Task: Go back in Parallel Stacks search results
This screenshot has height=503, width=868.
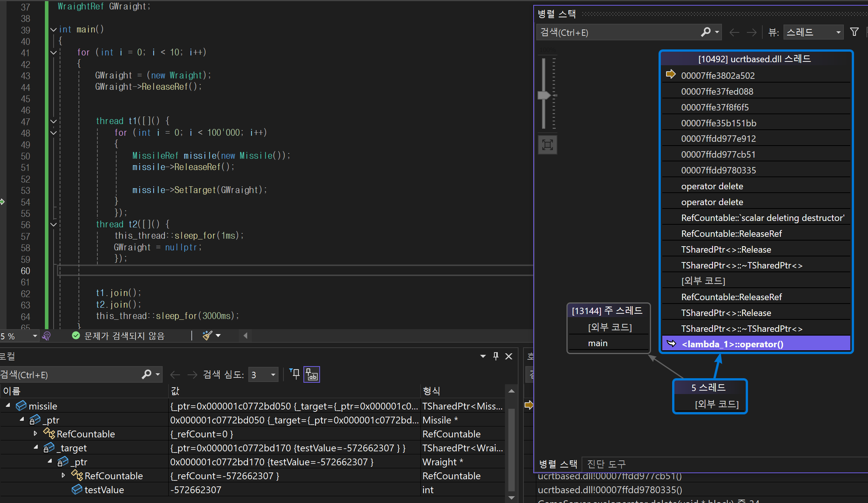Action: pos(734,32)
